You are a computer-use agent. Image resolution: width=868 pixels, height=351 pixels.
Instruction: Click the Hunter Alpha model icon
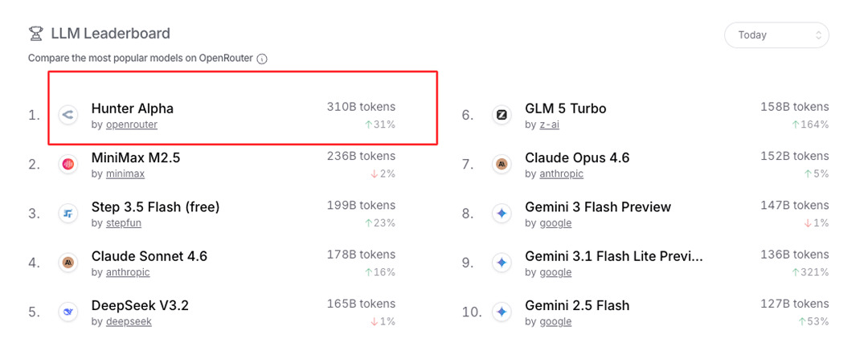(68, 115)
